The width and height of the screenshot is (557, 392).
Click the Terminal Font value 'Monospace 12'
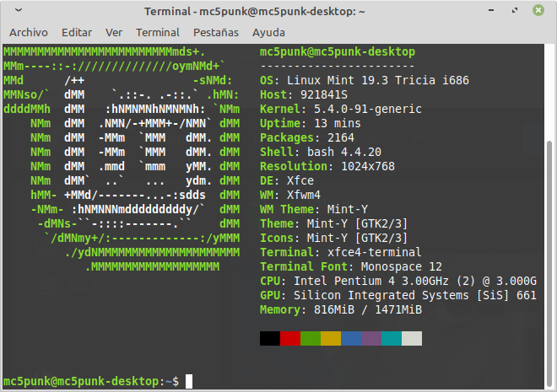click(402, 266)
